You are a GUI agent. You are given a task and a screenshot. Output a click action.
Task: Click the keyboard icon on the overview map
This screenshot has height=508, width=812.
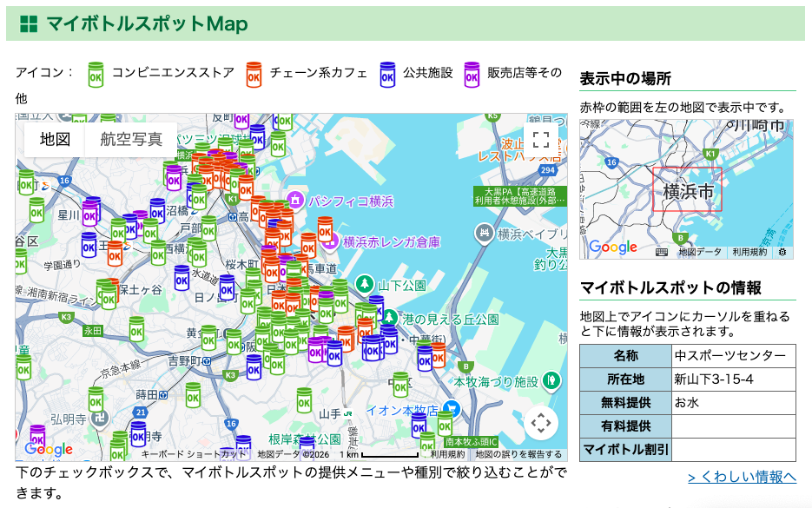(662, 252)
